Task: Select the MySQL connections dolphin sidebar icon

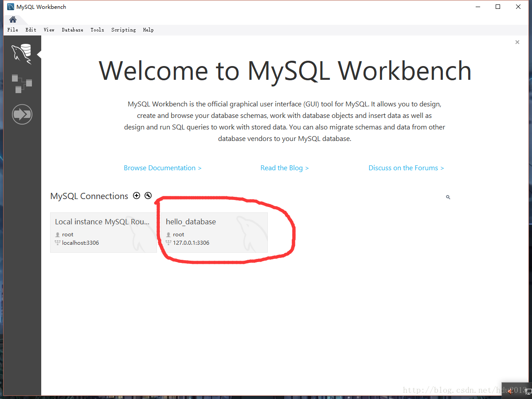Action: tap(22, 53)
